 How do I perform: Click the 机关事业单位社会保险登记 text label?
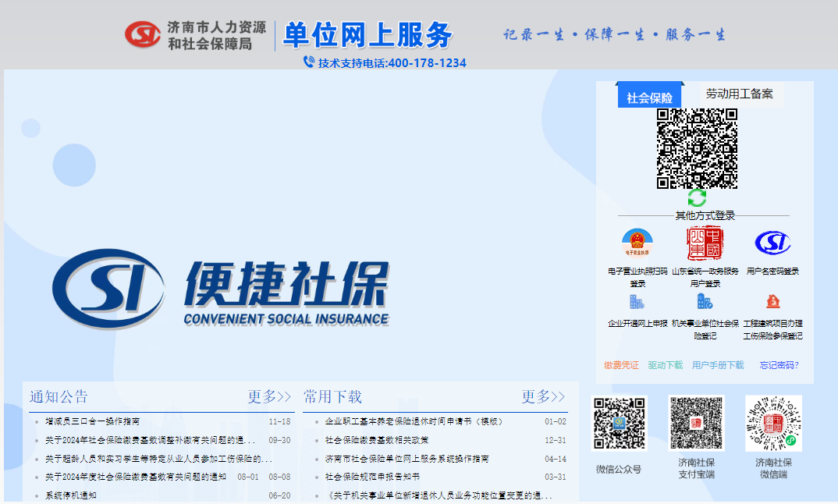point(705,329)
